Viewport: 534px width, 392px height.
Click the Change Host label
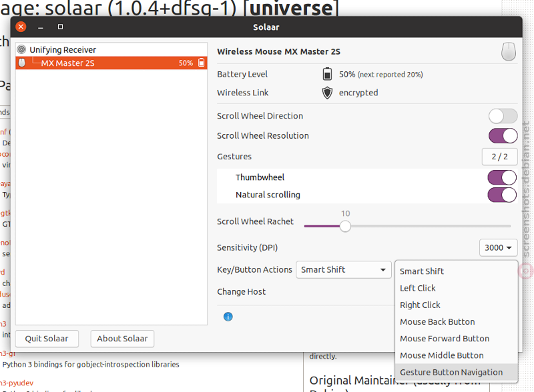[242, 292]
